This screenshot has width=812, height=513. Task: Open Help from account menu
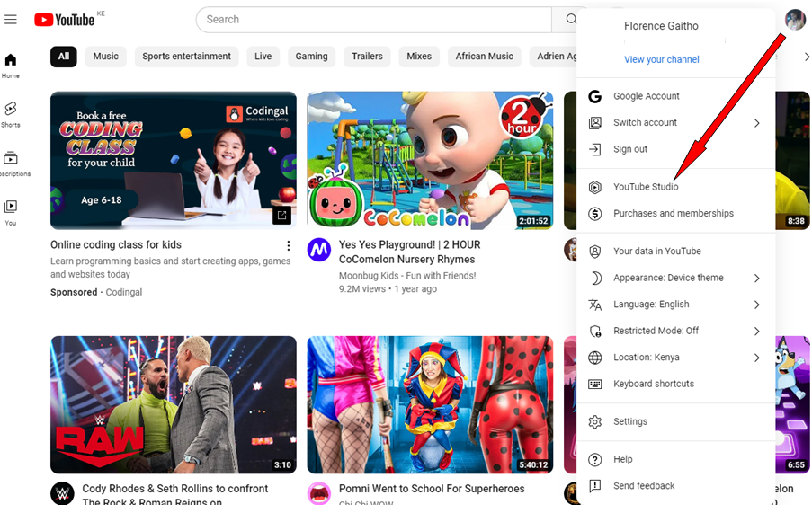[x=676, y=459]
